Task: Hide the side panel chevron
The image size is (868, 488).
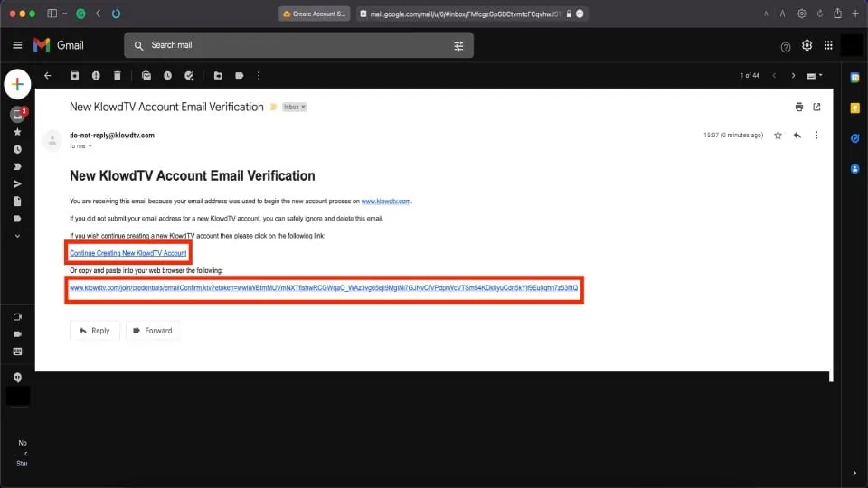Action: click(x=854, y=473)
